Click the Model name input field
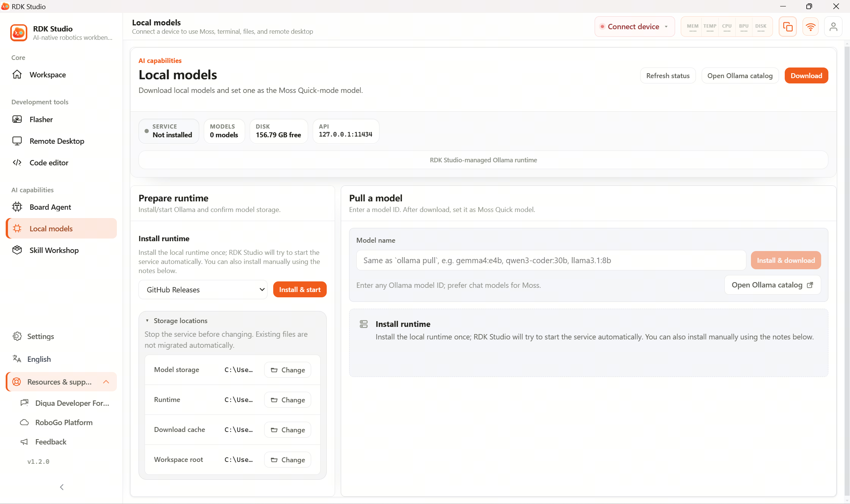Viewport: 850px width, 504px height. pos(551,260)
